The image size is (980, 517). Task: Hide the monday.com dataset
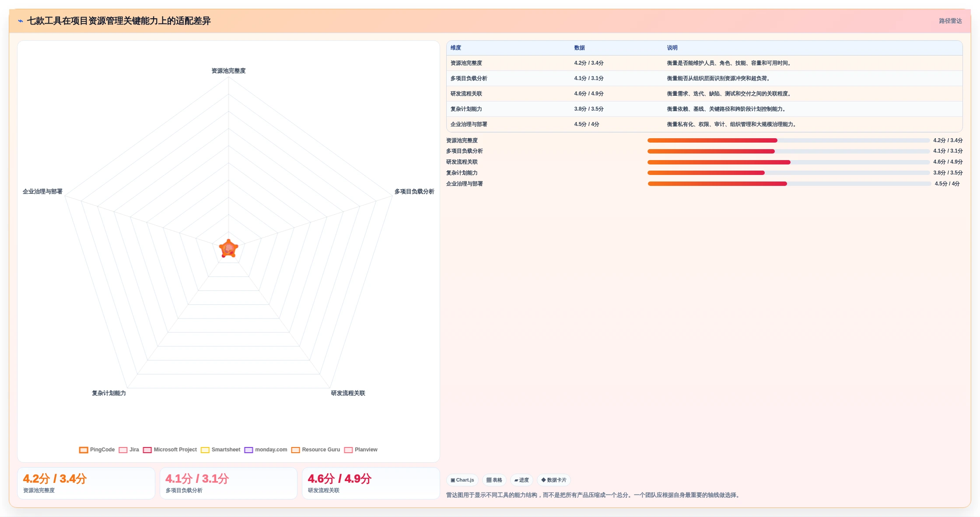266,450
